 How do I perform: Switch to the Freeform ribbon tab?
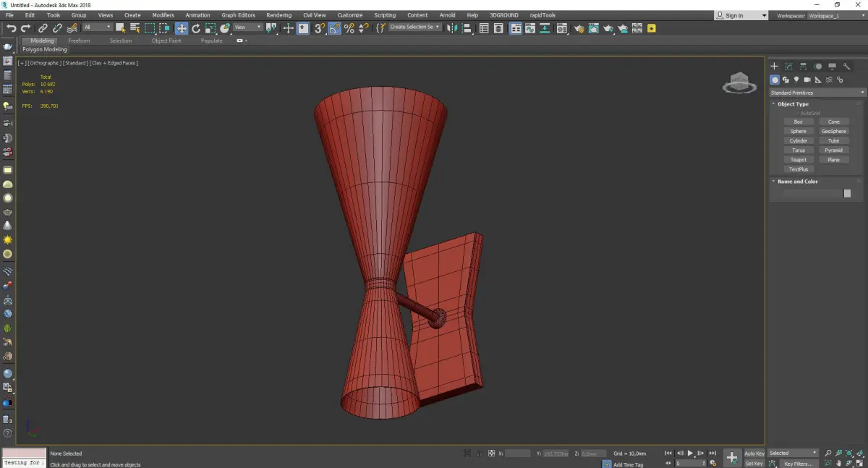79,41
